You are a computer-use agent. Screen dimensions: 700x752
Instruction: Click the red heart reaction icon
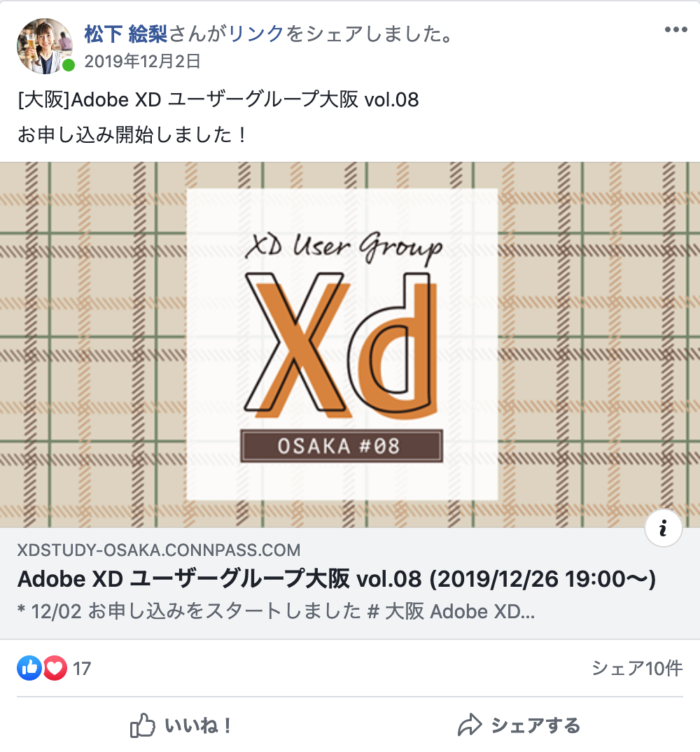[55, 668]
